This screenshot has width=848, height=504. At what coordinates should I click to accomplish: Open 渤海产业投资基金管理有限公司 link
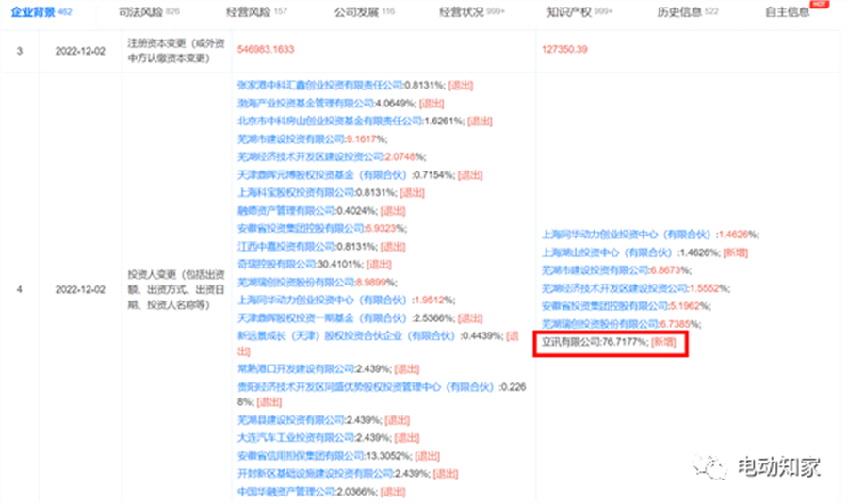305,104
